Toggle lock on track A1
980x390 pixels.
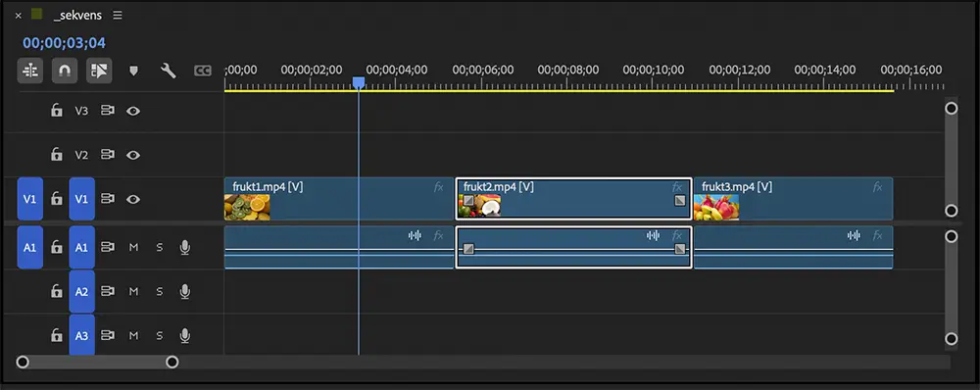pyautogui.click(x=56, y=248)
